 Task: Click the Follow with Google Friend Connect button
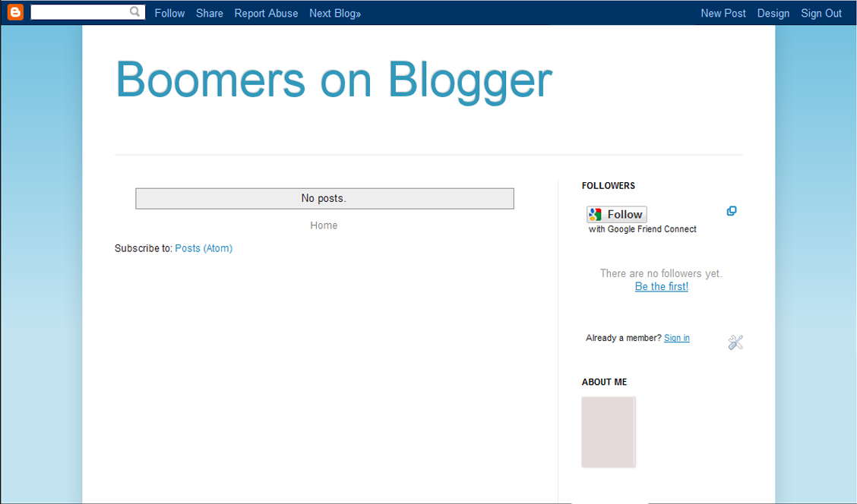(x=616, y=213)
